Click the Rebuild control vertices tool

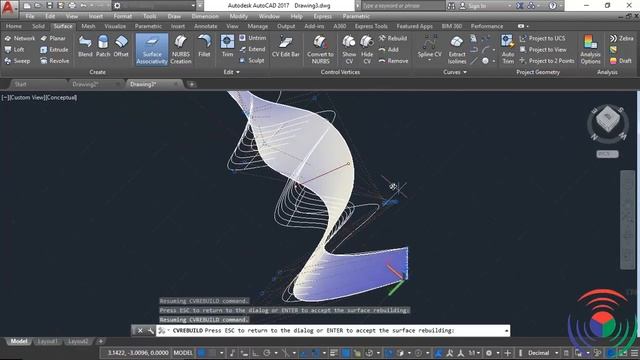(x=392, y=38)
